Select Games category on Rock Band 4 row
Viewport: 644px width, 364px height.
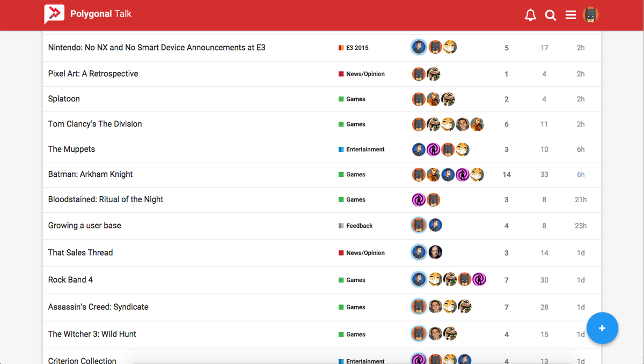tap(352, 280)
